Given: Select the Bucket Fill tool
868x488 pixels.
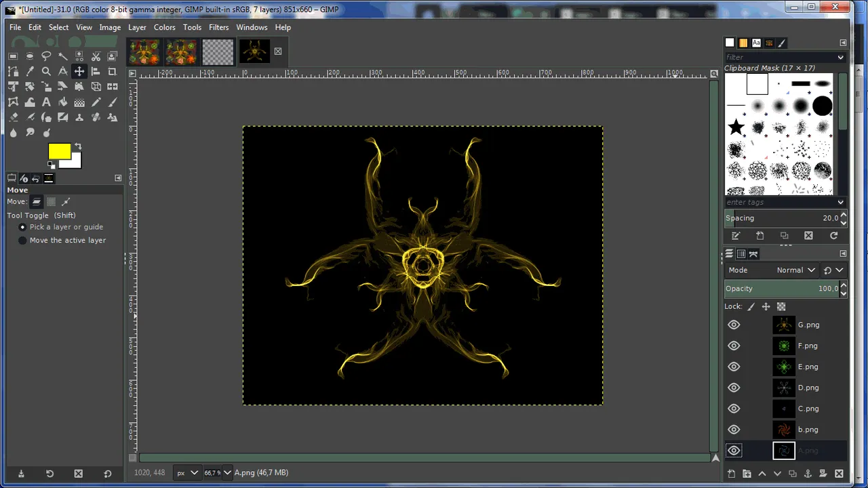Looking at the screenshot, I should pos(63,102).
